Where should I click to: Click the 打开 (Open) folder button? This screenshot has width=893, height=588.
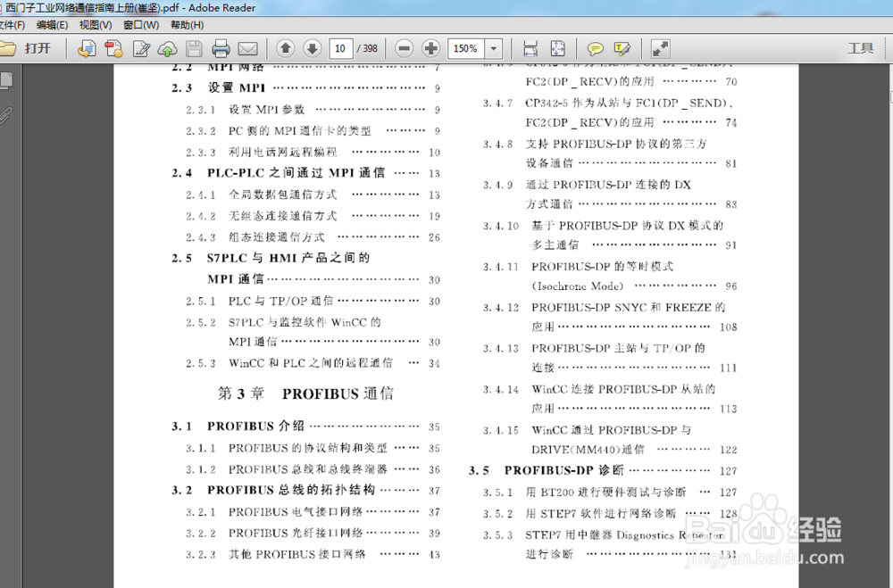26,49
